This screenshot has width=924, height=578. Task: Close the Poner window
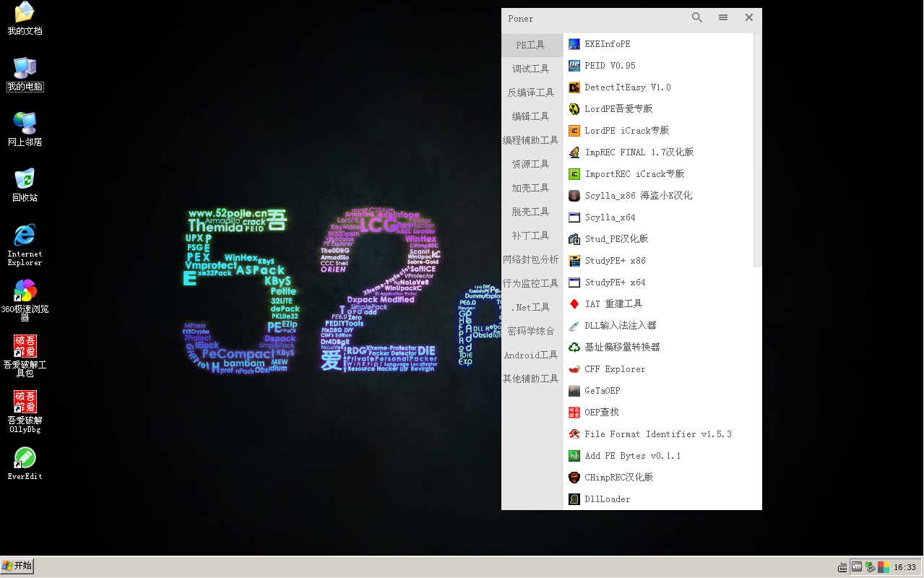pos(749,17)
